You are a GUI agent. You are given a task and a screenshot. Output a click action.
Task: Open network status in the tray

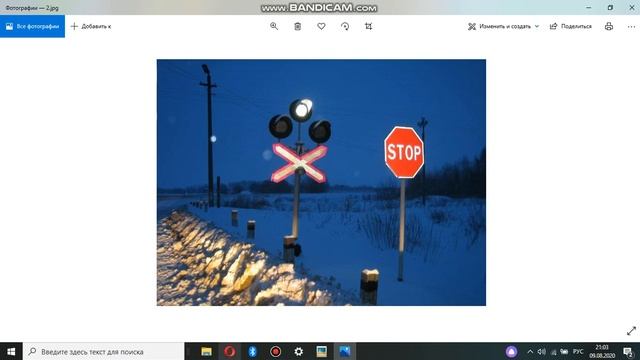(x=553, y=351)
